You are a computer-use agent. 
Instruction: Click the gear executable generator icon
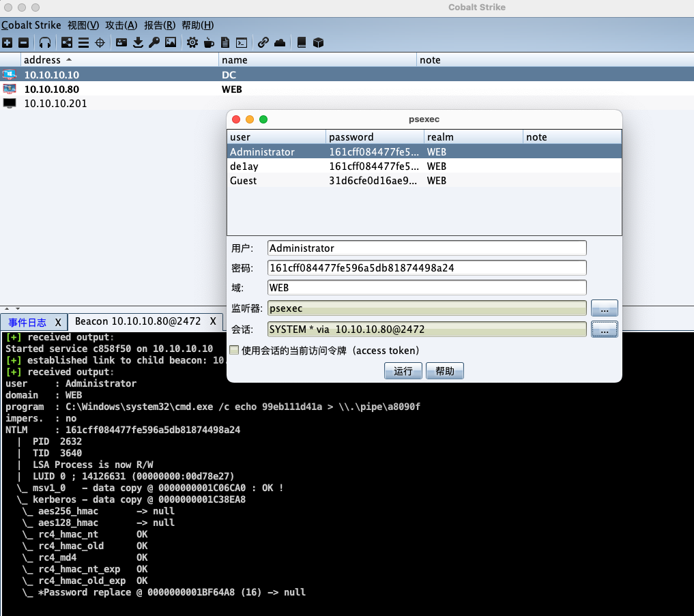192,42
